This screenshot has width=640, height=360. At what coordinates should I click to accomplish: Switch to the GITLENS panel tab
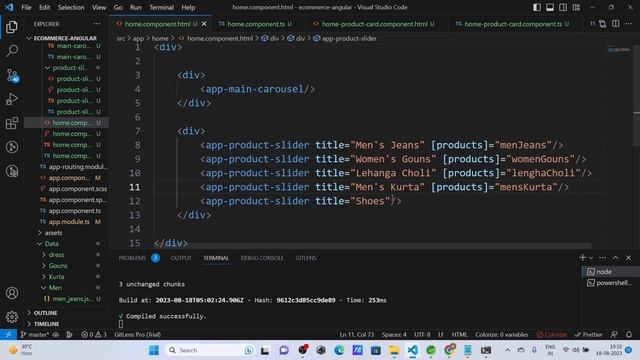coord(306,258)
